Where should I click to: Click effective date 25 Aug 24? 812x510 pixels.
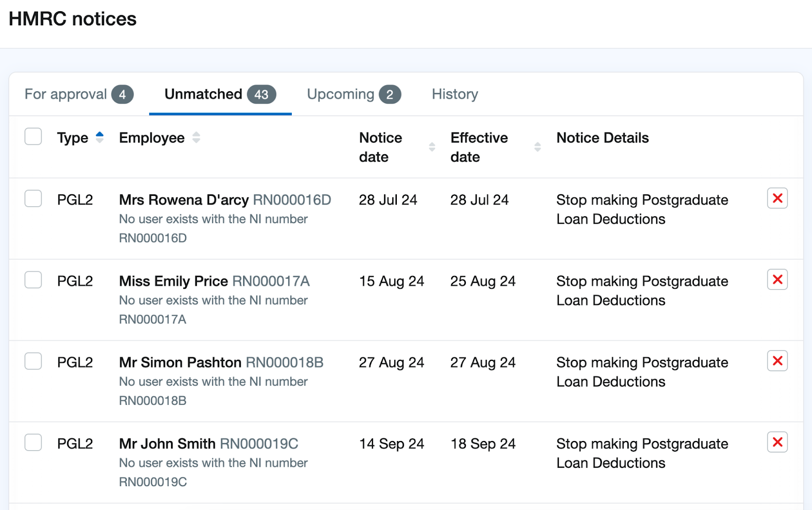[483, 281]
